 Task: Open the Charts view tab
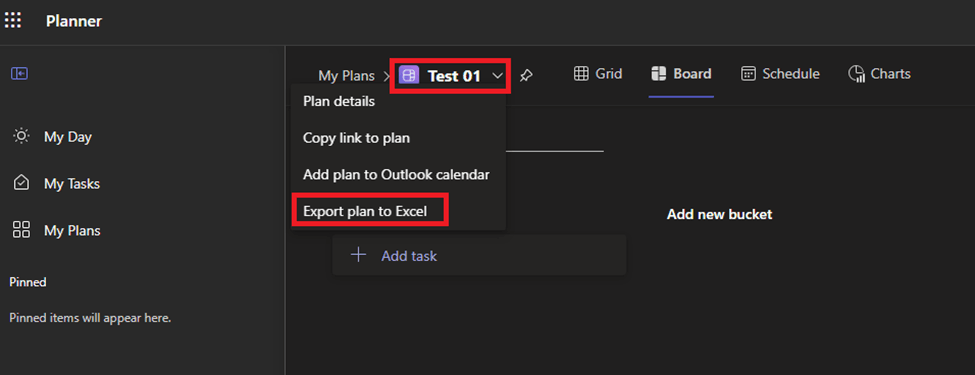pos(879,74)
